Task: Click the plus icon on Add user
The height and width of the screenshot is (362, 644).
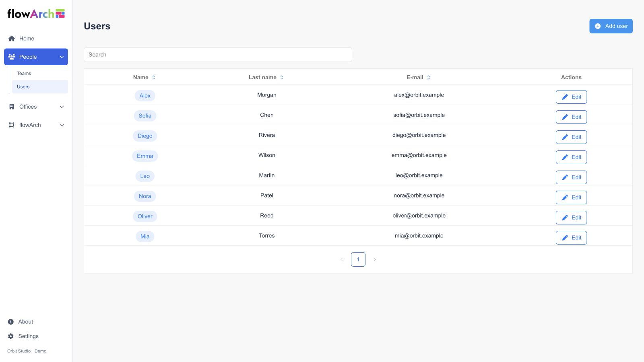Action: (598, 26)
